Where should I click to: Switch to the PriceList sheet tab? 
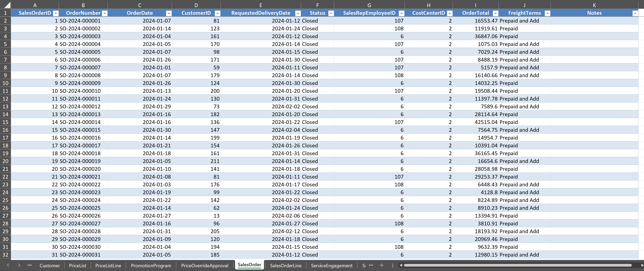click(x=78, y=266)
